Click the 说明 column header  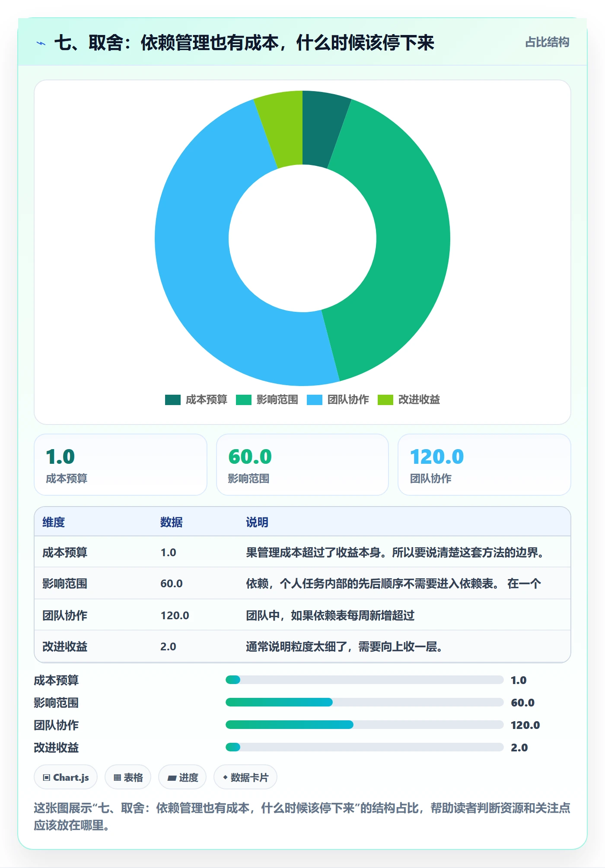coord(257,522)
